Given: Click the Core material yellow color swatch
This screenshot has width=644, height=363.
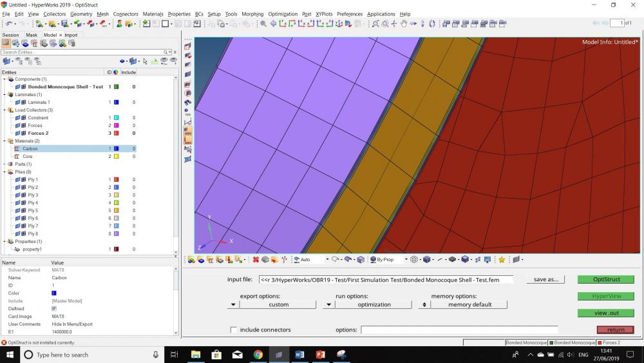Looking at the screenshot, I should point(117,157).
